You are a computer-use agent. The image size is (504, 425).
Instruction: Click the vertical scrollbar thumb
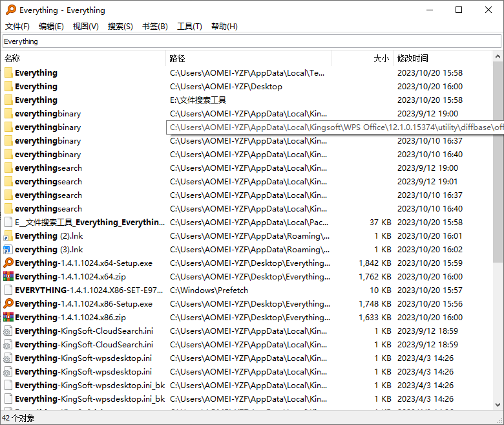click(x=498, y=162)
